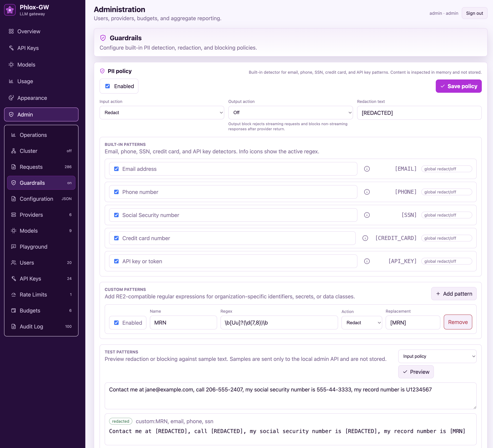Open the Requests admin section
Viewport: 493px width, 448px height.
[41, 167]
